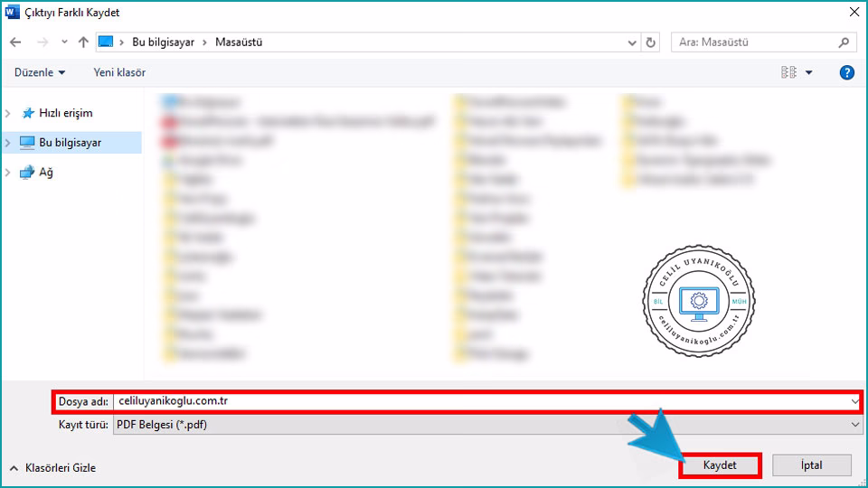Click the computer icon in address bar
The width and height of the screenshot is (868, 488).
point(106,42)
